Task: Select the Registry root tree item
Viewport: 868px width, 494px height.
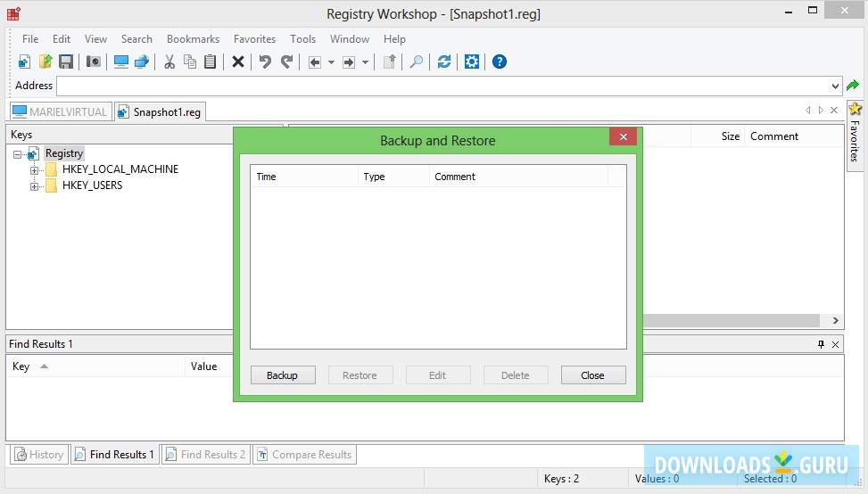Action: 64,153
